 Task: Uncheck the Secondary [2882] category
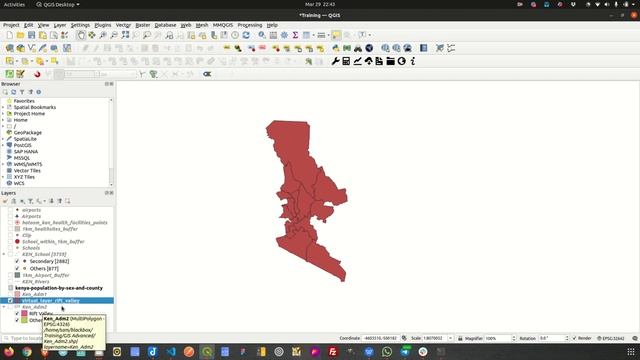click(x=17, y=261)
